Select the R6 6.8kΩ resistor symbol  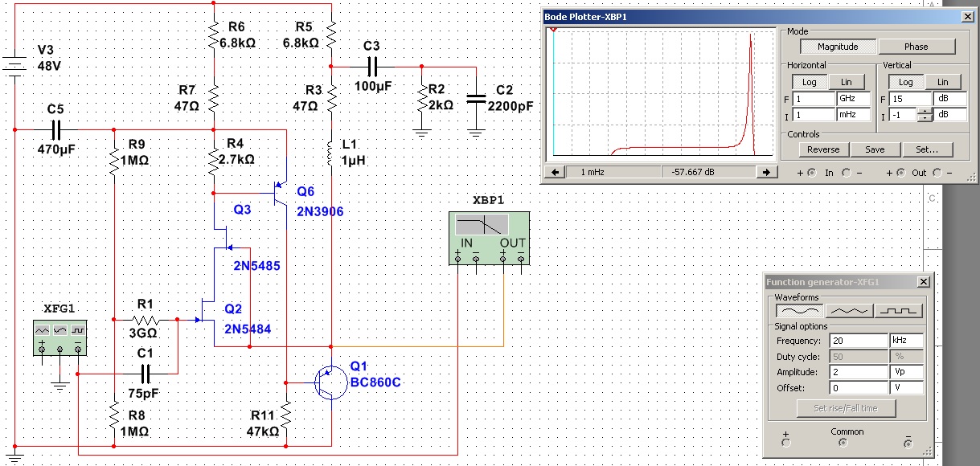214,35
